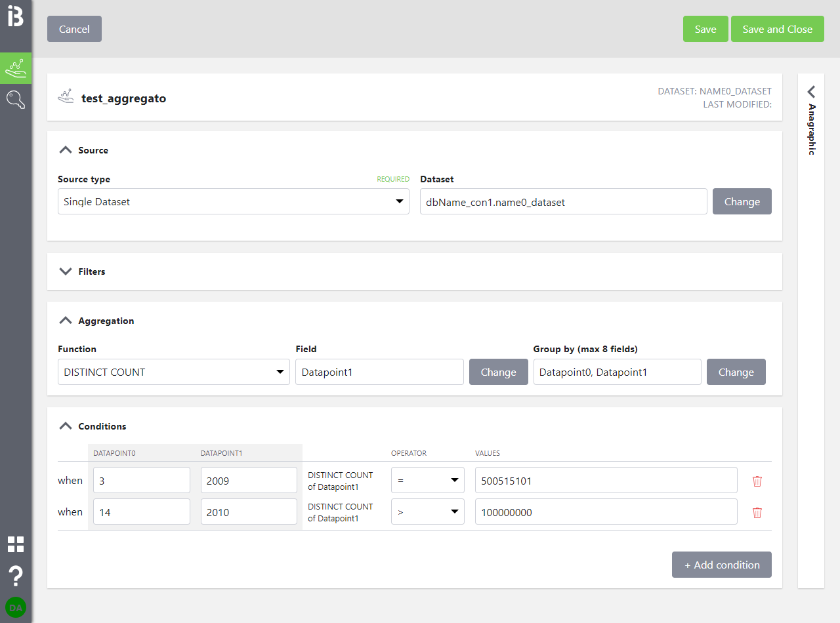Collapse the Source section

click(x=65, y=150)
